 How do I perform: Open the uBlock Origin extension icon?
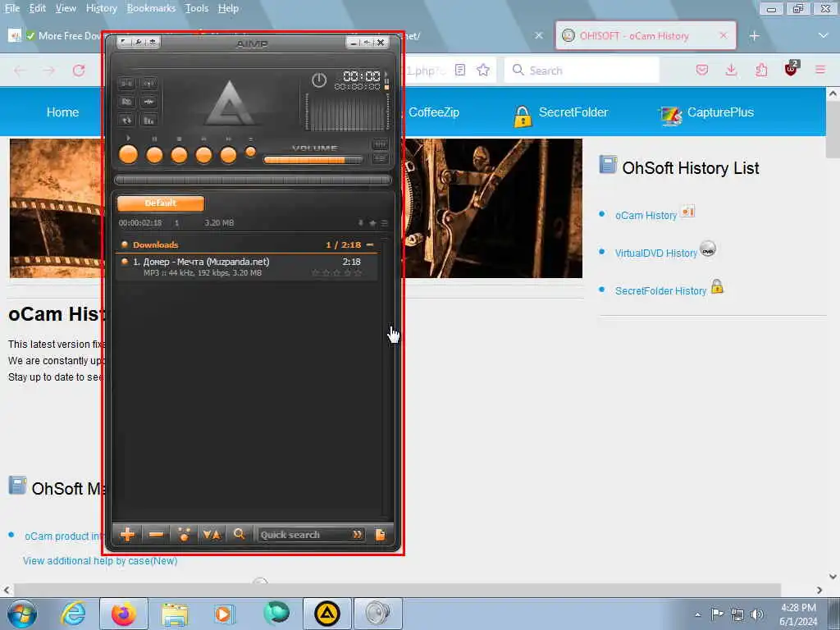791,69
